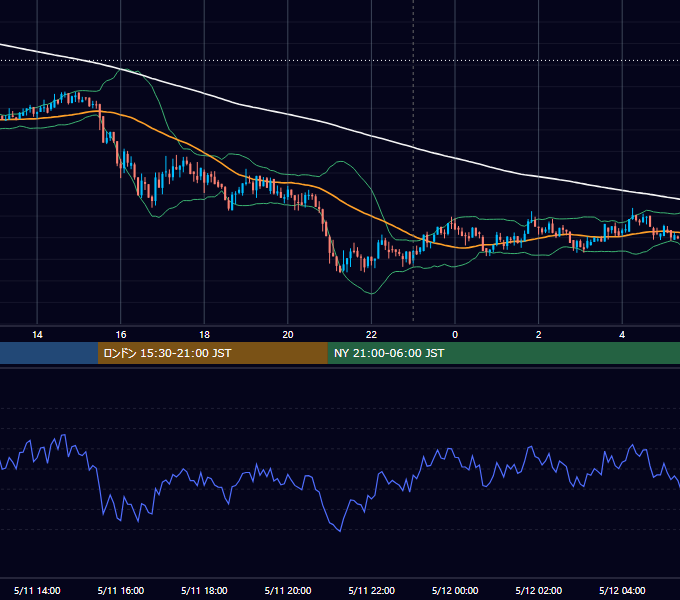Click the 0 hour label on chart axis
The width and height of the screenshot is (680, 600).
point(455,335)
